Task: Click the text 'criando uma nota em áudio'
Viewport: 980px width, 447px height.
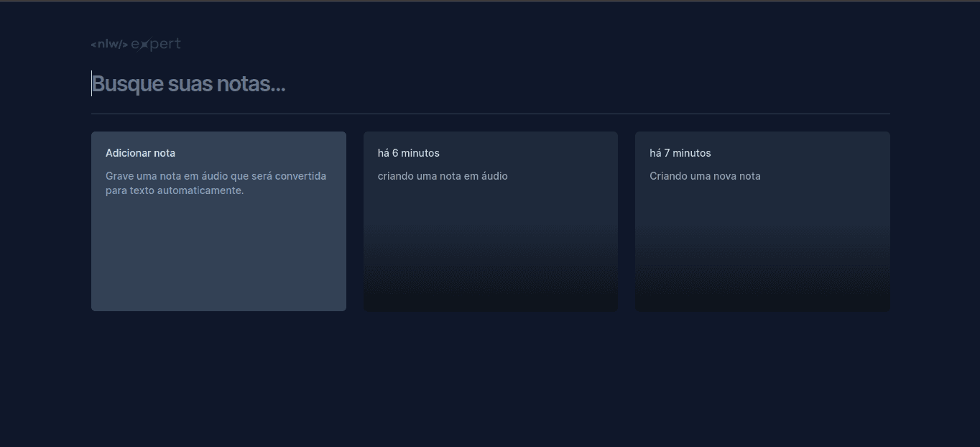Action: pos(443,176)
